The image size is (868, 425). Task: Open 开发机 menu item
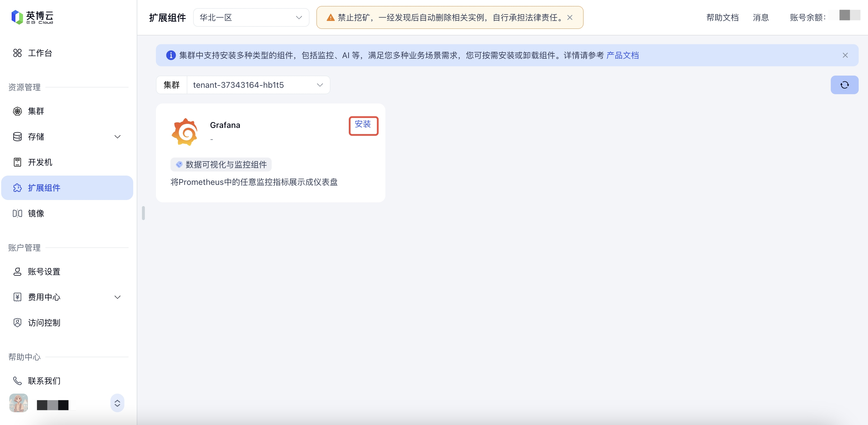click(x=67, y=162)
